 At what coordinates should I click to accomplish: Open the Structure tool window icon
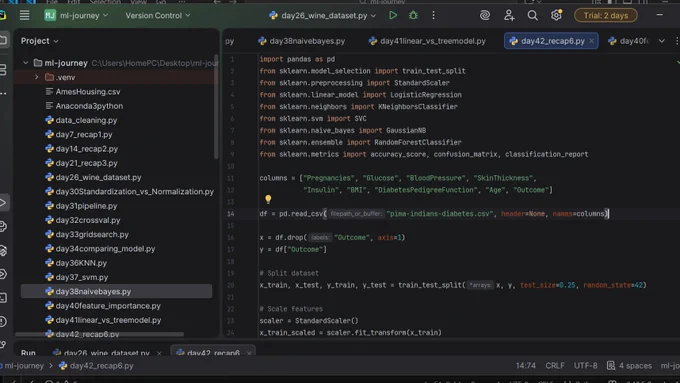tap(3, 69)
